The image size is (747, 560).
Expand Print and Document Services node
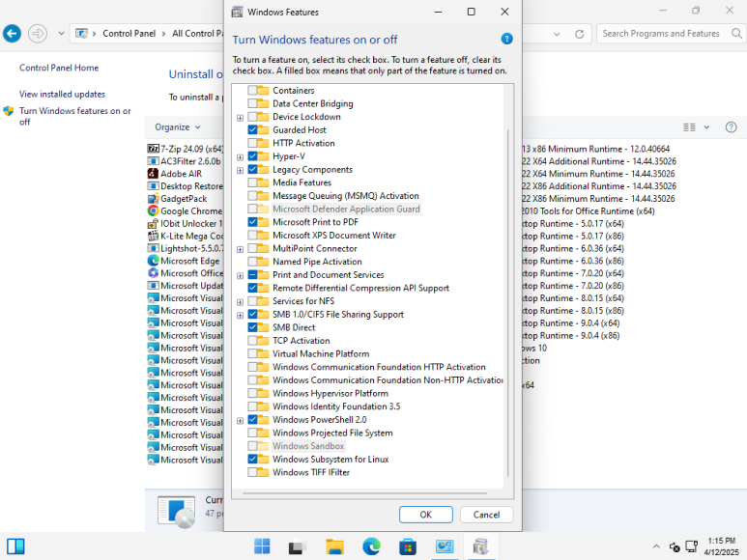240,276
